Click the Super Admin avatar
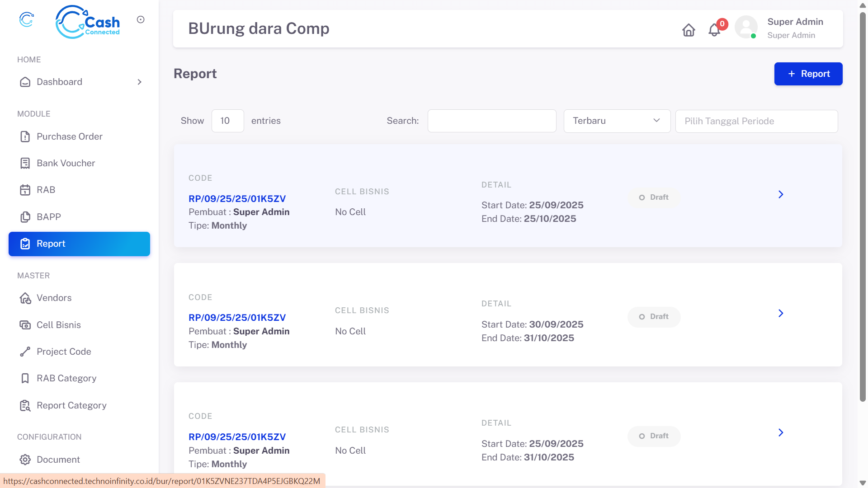The image size is (868, 488). click(746, 28)
